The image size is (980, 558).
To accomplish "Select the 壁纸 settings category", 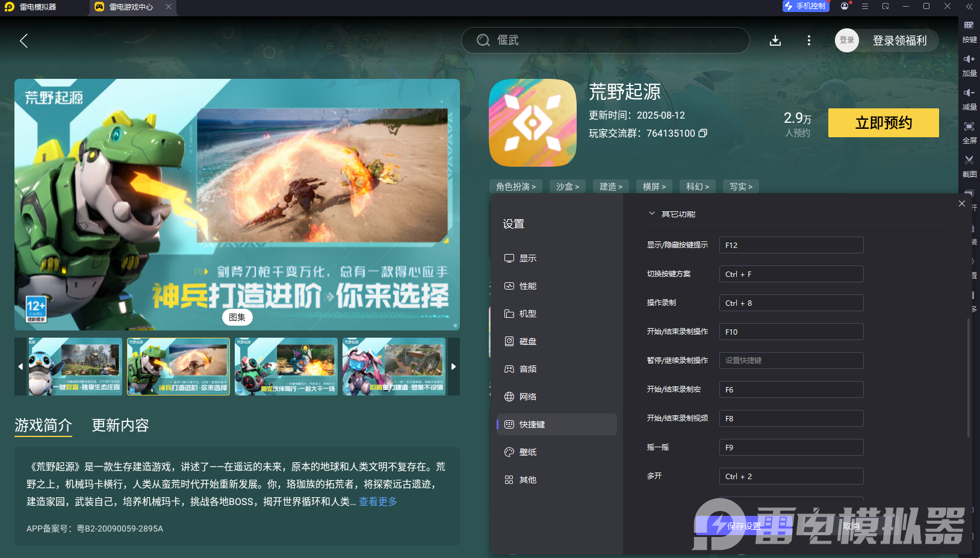I will click(x=527, y=451).
